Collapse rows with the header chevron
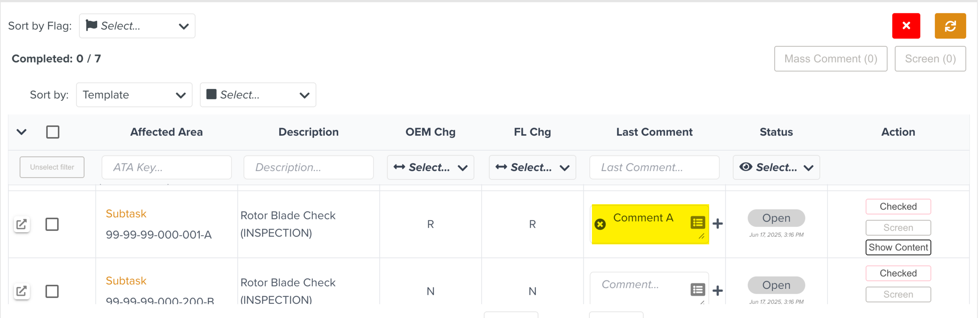Image resolution: width=980 pixels, height=318 pixels. pyautogui.click(x=22, y=132)
